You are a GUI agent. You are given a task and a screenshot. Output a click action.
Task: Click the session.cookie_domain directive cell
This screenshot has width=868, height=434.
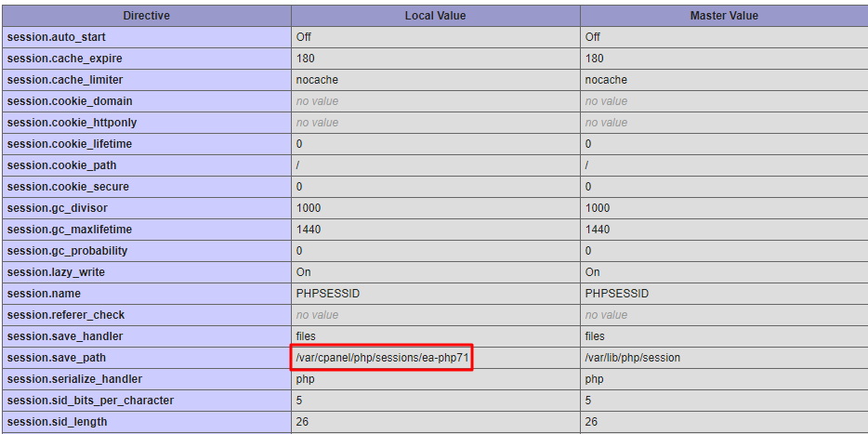(147, 101)
